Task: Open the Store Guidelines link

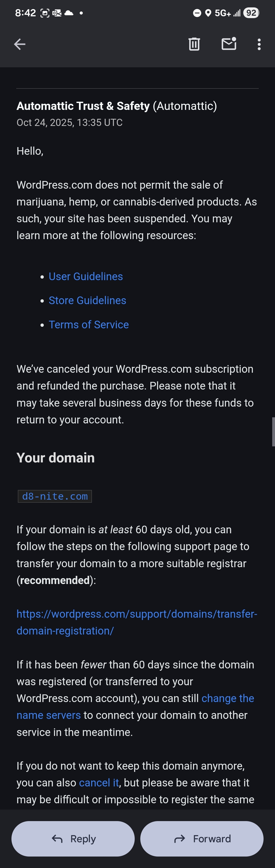Action: click(x=88, y=300)
